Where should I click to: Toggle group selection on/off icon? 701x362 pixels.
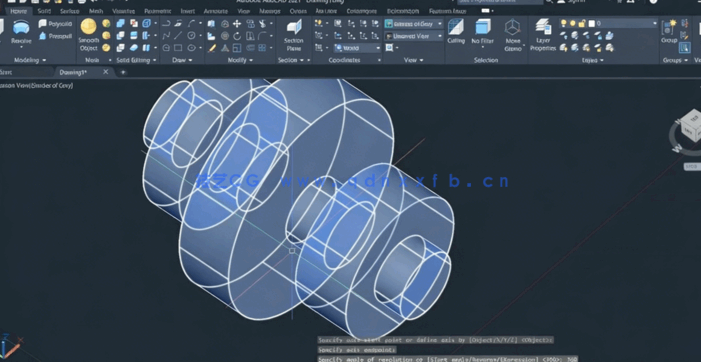point(684,47)
